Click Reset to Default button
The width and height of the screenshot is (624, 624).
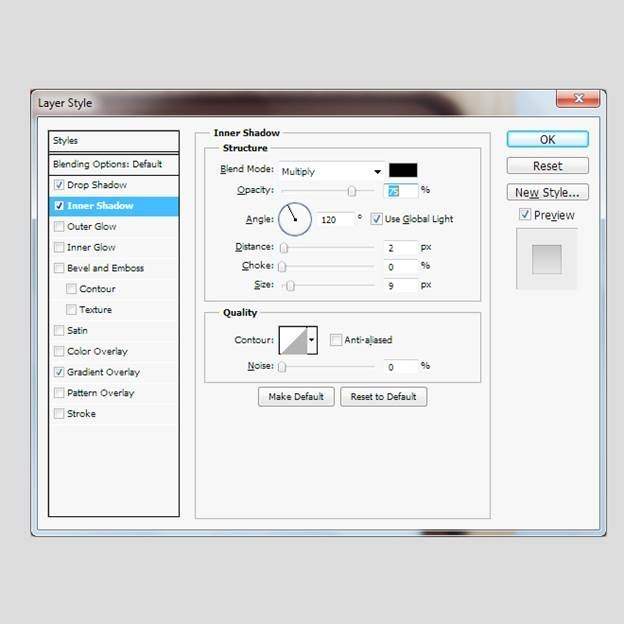tap(383, 397)
